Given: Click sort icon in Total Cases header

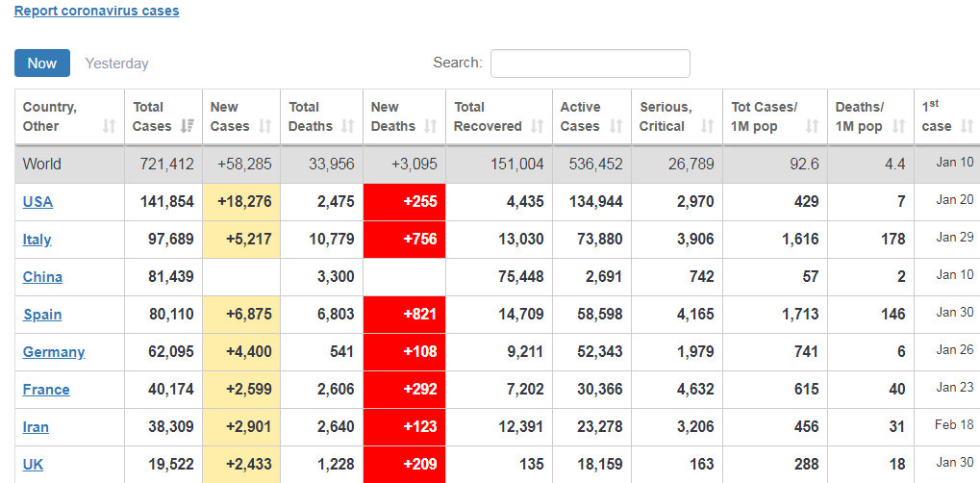Looking at the screenshot, I should pos(187,126).
